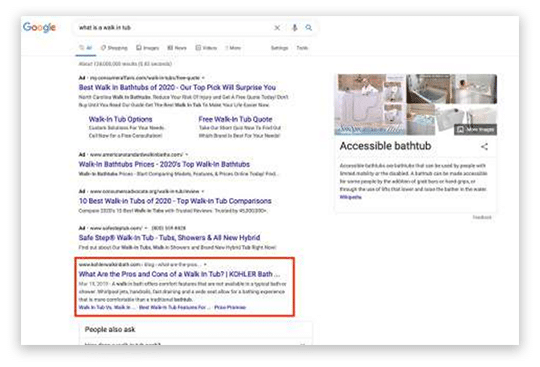Image resolution: width=540 pixels, height=367 pixels.
Task: Open Best Walk In Bathtubs of 2020 ad
Action: point(177,87)
